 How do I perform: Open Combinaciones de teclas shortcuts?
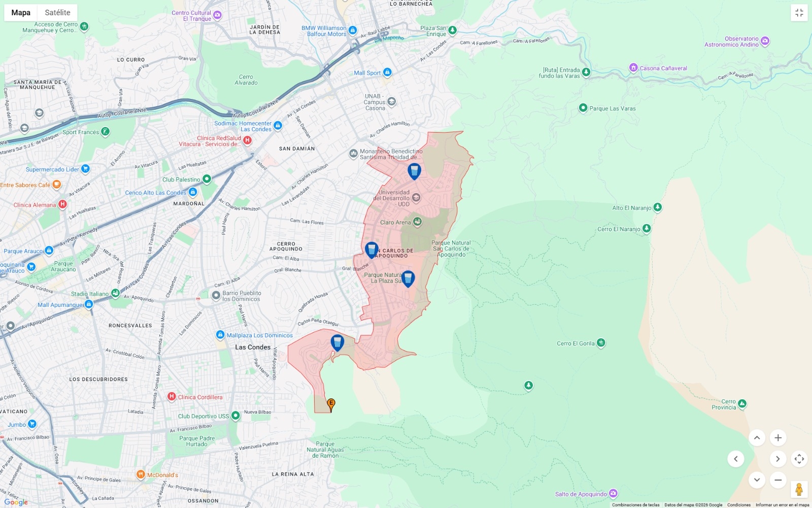[635, 505]
